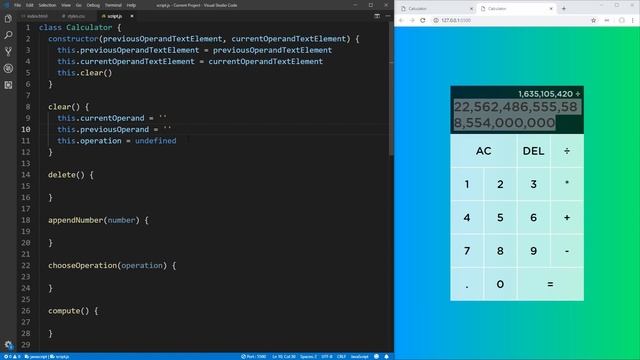
Task: Click the calculator digit 3 button
Action: 533,184
